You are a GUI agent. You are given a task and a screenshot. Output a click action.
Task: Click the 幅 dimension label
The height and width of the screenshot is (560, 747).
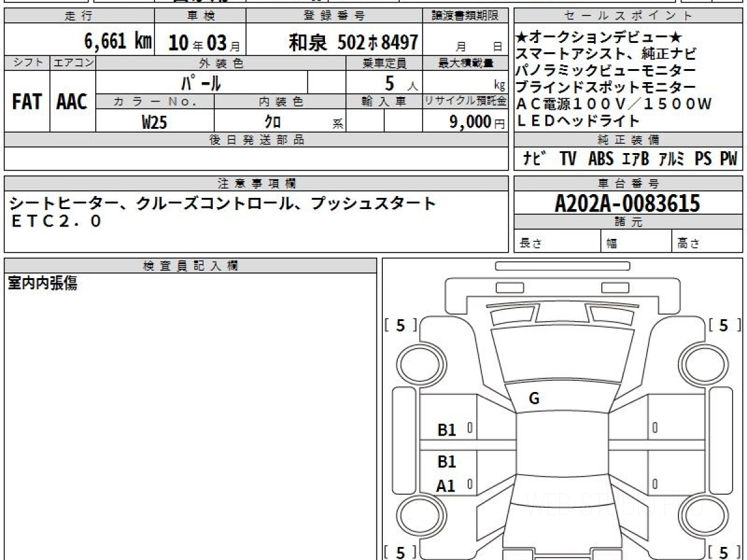(x=613, y=243)
